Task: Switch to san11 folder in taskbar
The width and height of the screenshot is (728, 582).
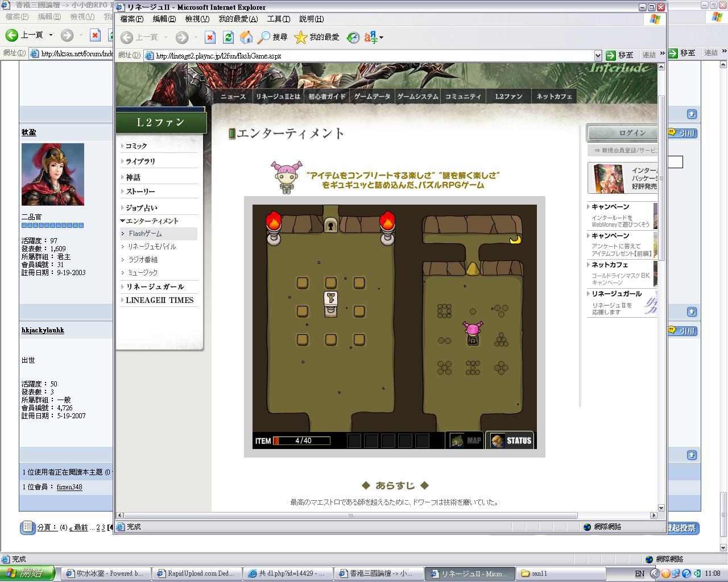Action: pyautogui.click(x=560, y=573)
